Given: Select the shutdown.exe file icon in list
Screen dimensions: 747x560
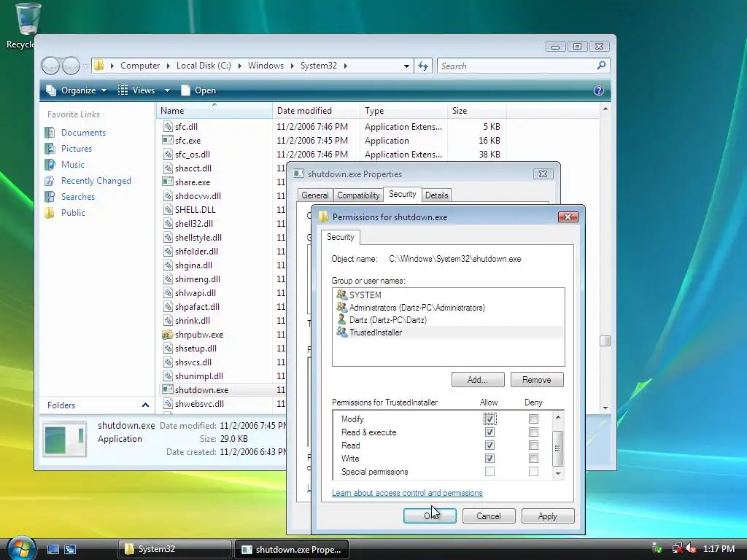Looking at the screenshot, I should pyautogui.click(x=167, y=390).
